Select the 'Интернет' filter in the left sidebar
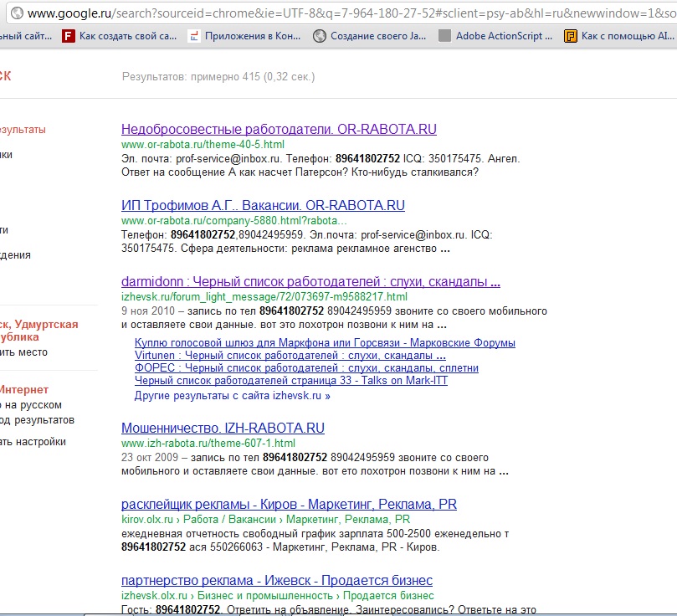677x616 pixels. [x=23, y=390]
